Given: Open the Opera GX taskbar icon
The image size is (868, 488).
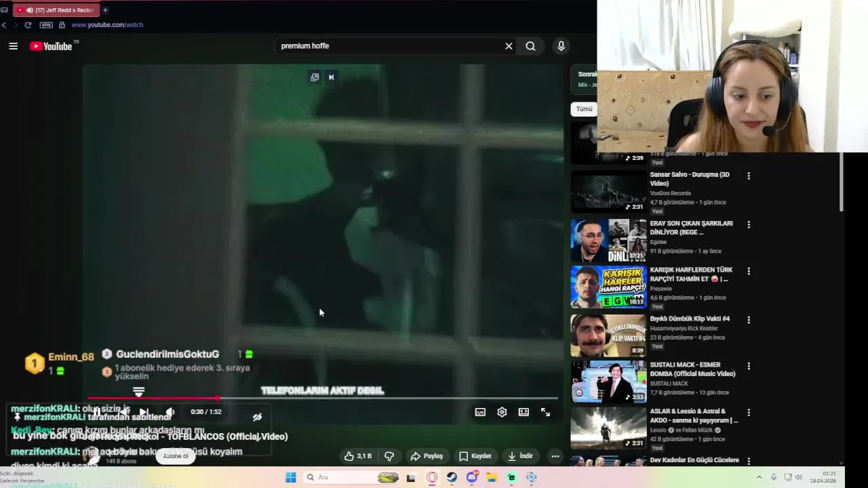Looking at the screenshot, I should click(x=432, y=477).
